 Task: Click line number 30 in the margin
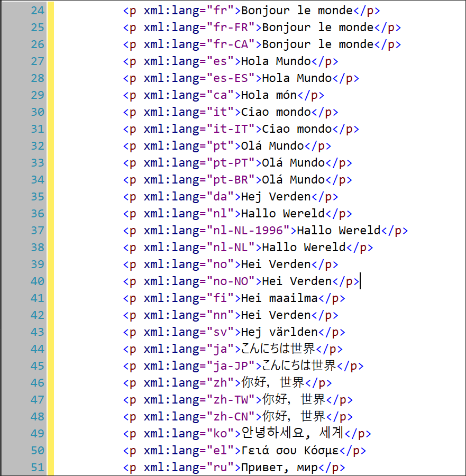[37, 112]
